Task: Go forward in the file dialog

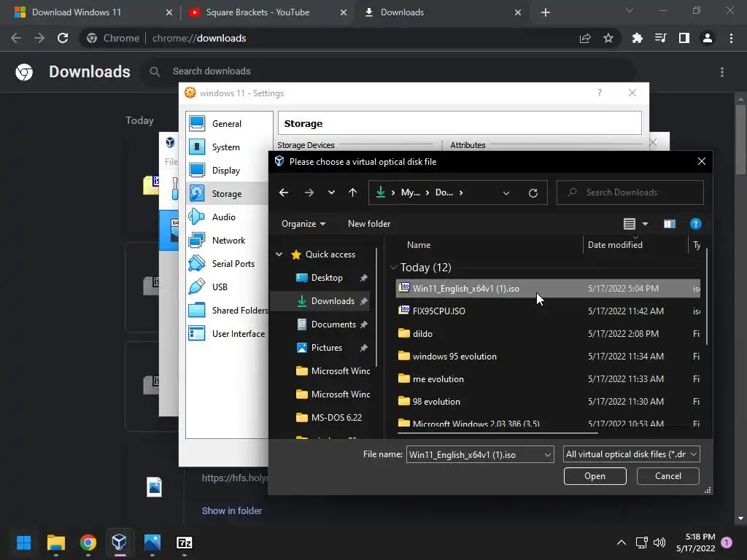Action: 309,192
